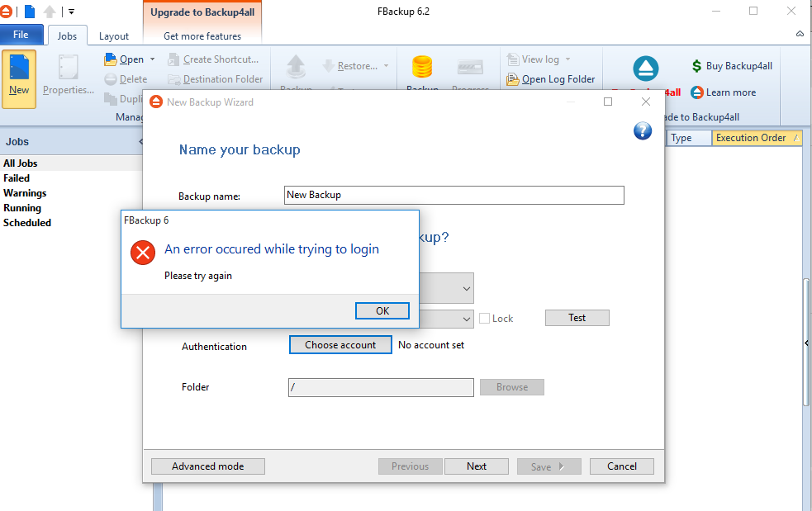This screenshot has height=511, width=812.
Task: Click Learn more
Action: point(724,92)
